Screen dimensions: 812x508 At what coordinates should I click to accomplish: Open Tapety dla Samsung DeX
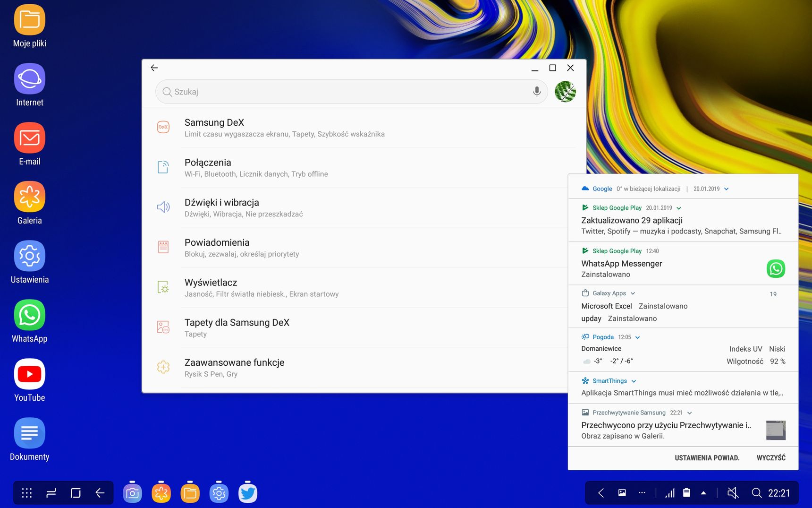click(x=355, y=327)
